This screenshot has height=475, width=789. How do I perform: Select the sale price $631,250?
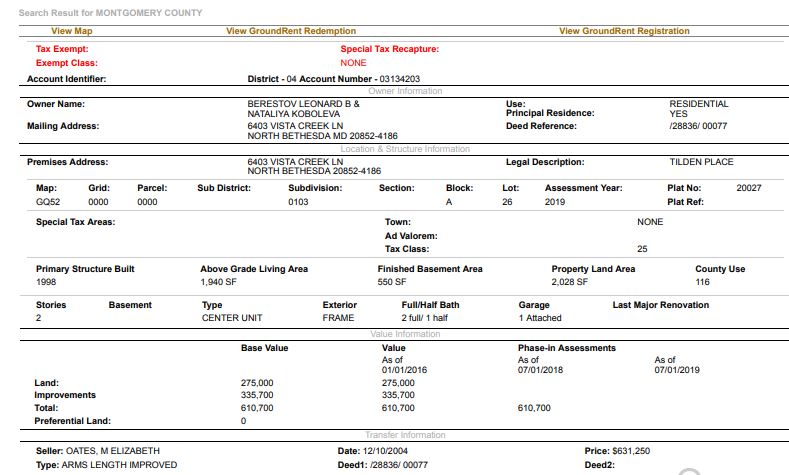point(629,451)
